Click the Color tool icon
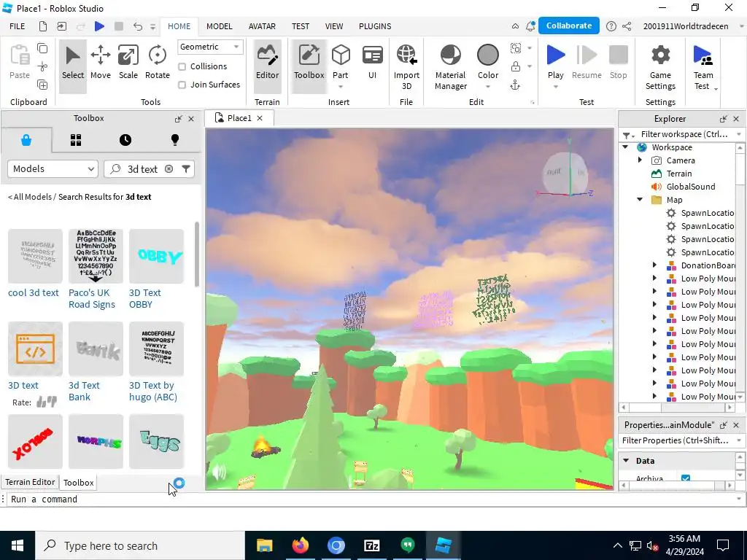Image resolution: width=747 pixels, height=560 pixels. coord(488,55)
